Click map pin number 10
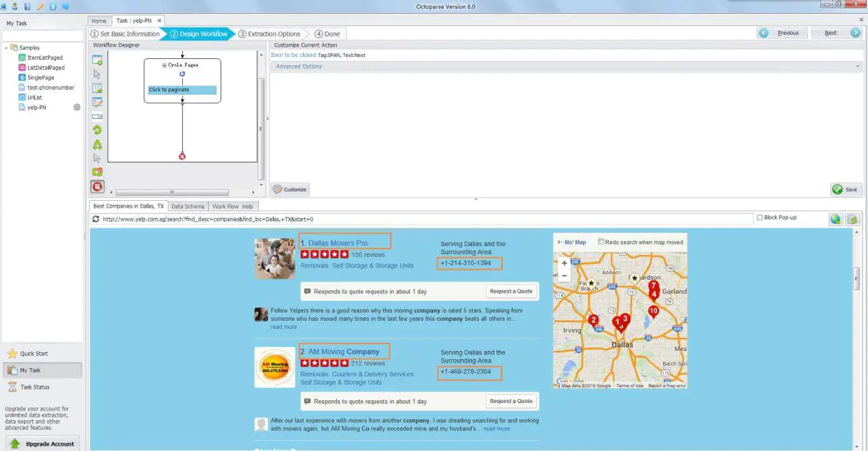This screenshot has height=451, width=868. tap(654, 311)
